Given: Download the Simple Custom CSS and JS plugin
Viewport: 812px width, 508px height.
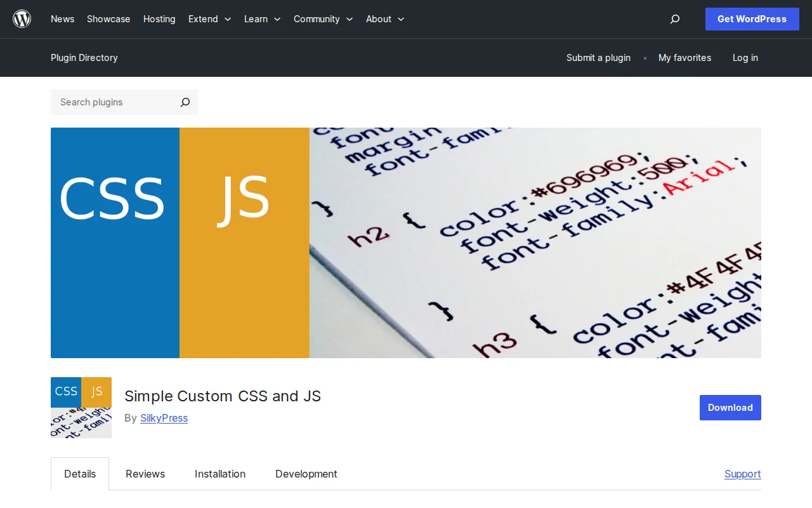Looking at the screenshot, I should (x=730, y=408).
